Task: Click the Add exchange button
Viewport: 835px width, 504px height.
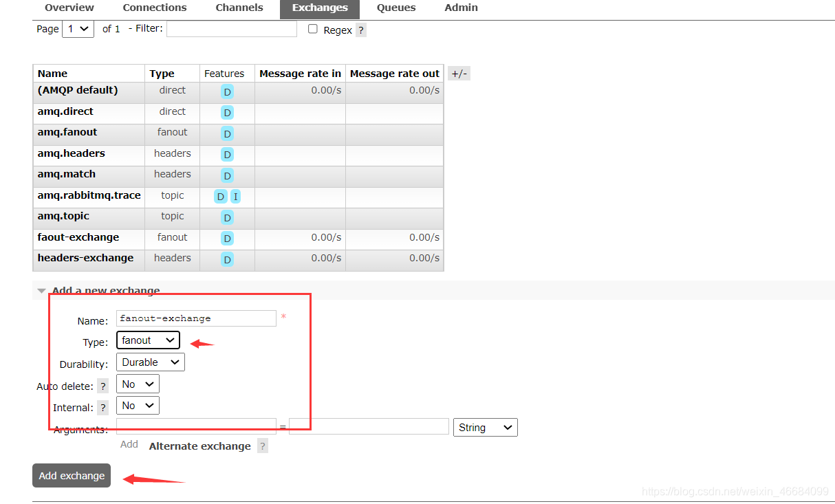Action: [x=72, y=476]
